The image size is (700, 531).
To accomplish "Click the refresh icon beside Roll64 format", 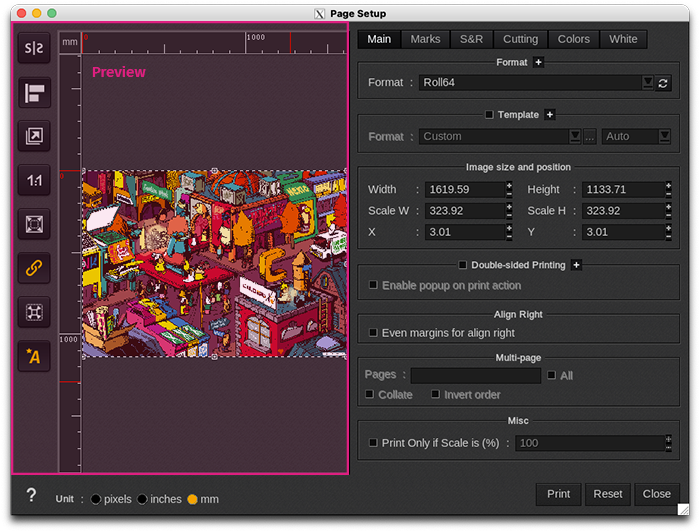I will pos(663,83).
